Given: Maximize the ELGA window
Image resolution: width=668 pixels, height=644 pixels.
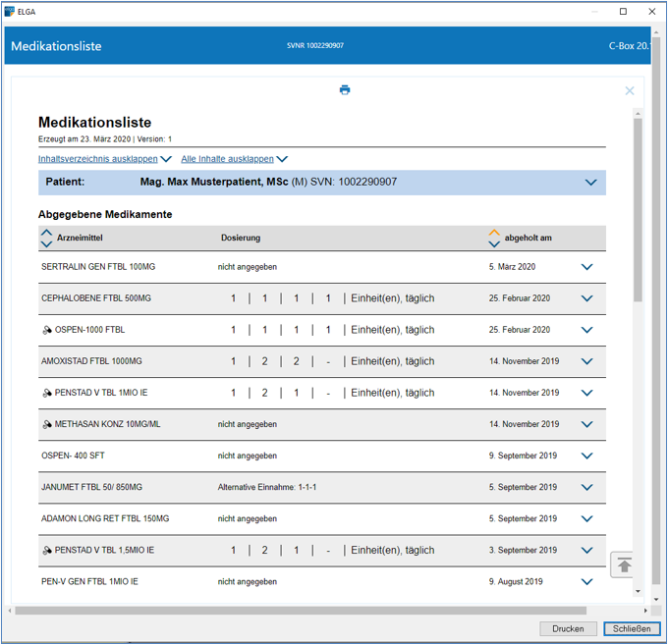Looking at the screenshot, I should coord(623,12).
